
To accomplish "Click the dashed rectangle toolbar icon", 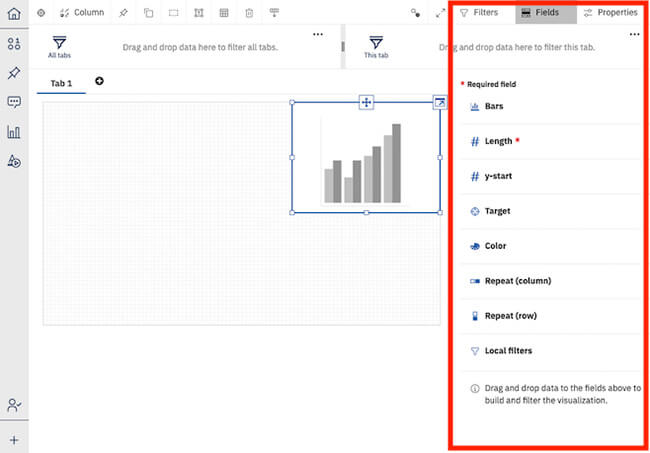I will [174, 13].
